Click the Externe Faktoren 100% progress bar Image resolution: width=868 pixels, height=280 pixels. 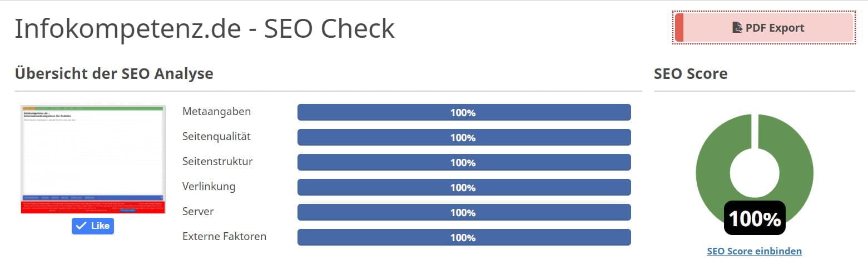click(464, 237)
